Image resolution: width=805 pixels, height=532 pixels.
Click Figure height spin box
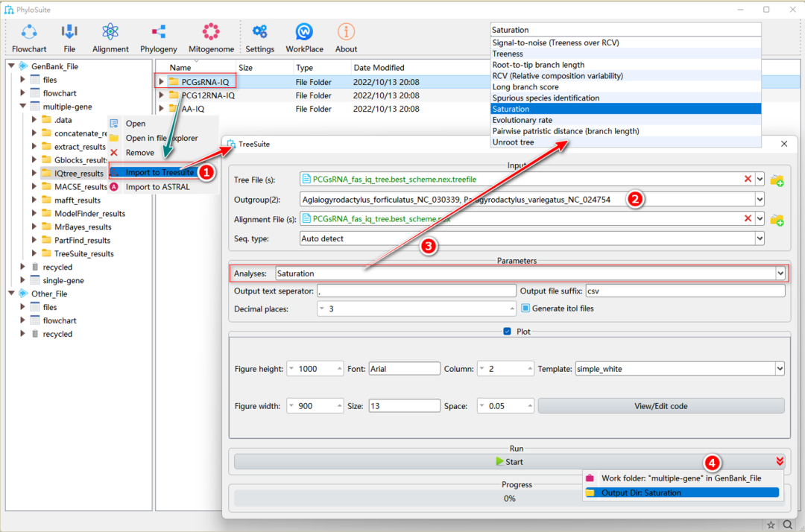pyautogui.click(x=315, y=369)
